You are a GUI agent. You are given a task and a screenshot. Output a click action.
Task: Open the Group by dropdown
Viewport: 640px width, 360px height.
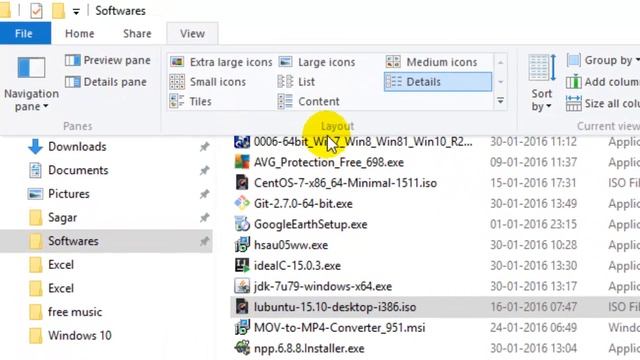(x=603, y=60)
